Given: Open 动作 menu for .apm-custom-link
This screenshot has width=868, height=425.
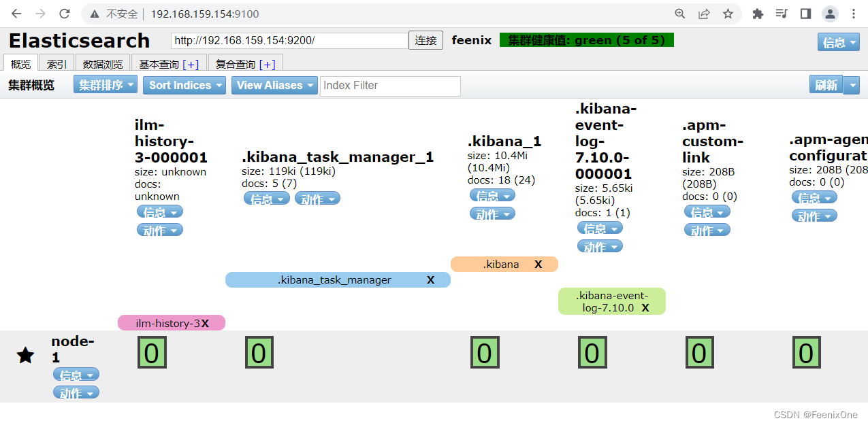Looking at the screenshot, I should tap(707, 230).
